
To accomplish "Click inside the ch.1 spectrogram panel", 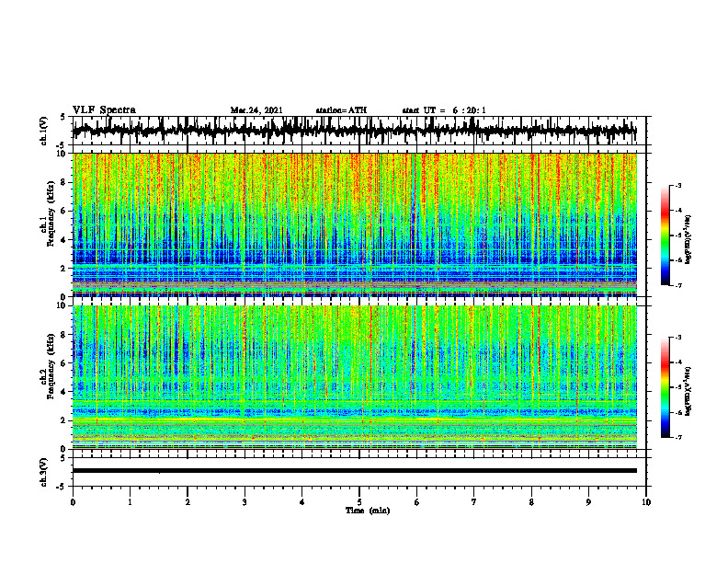I will tap(355, 224).
